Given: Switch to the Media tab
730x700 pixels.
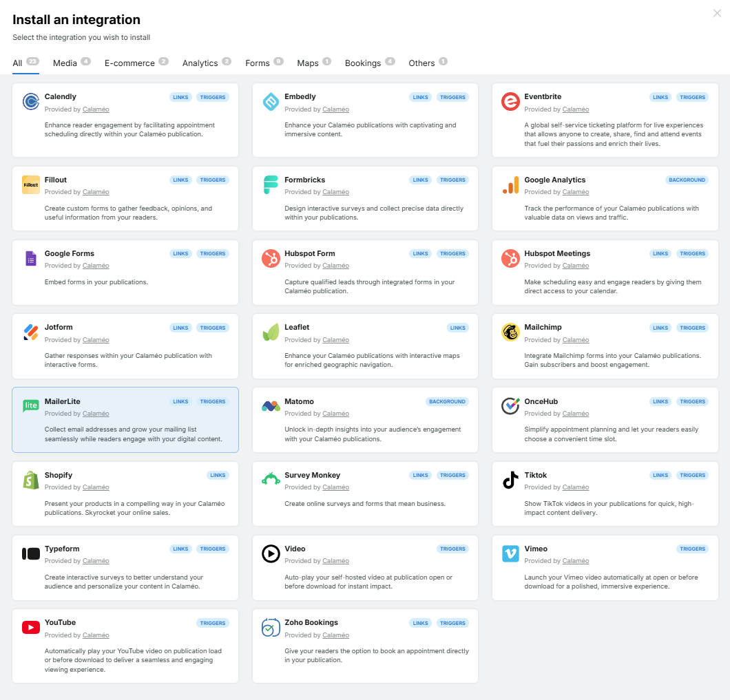Looking at the screenshot, I should [x=72, y=63].
